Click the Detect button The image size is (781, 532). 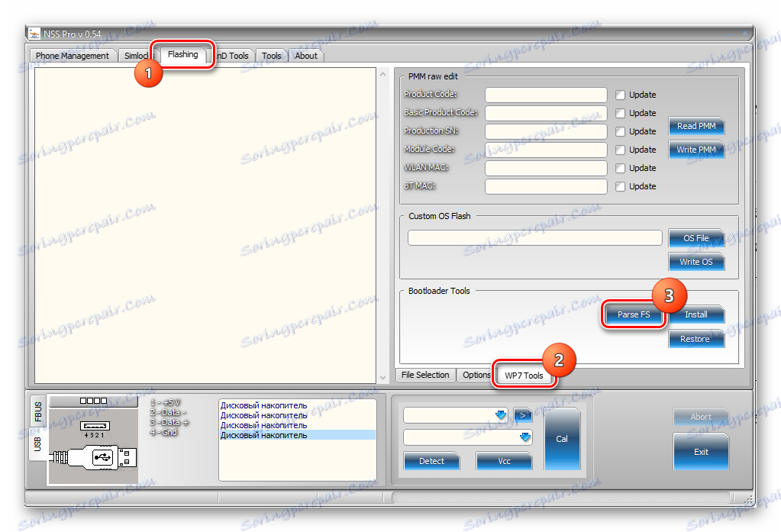pos(431,461)
